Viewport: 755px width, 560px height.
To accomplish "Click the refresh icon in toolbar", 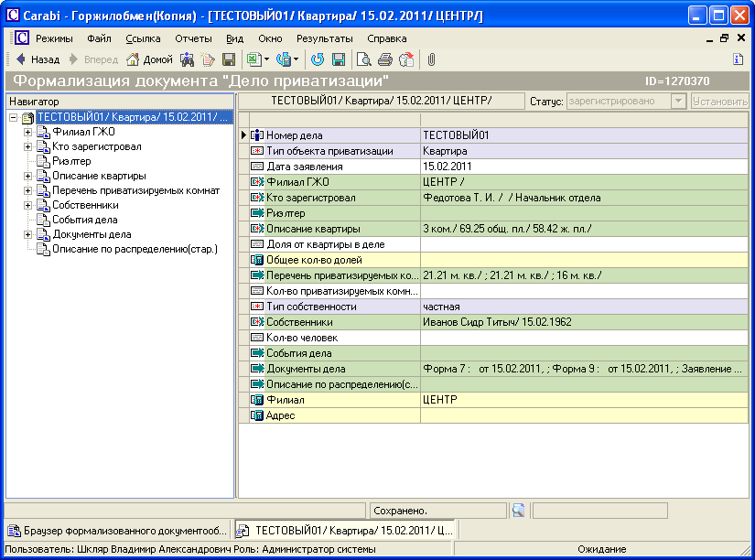I will [318, 59].
